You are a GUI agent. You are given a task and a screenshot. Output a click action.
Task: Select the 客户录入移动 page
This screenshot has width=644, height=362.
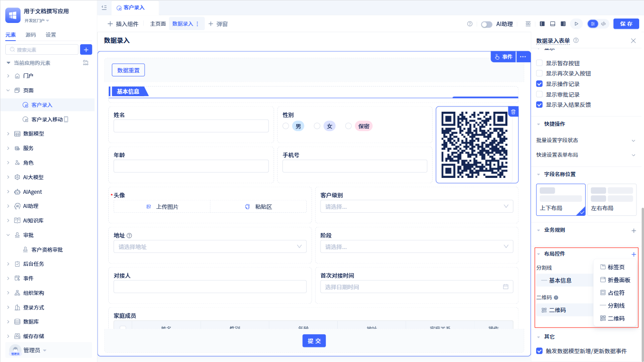point(47,120)
